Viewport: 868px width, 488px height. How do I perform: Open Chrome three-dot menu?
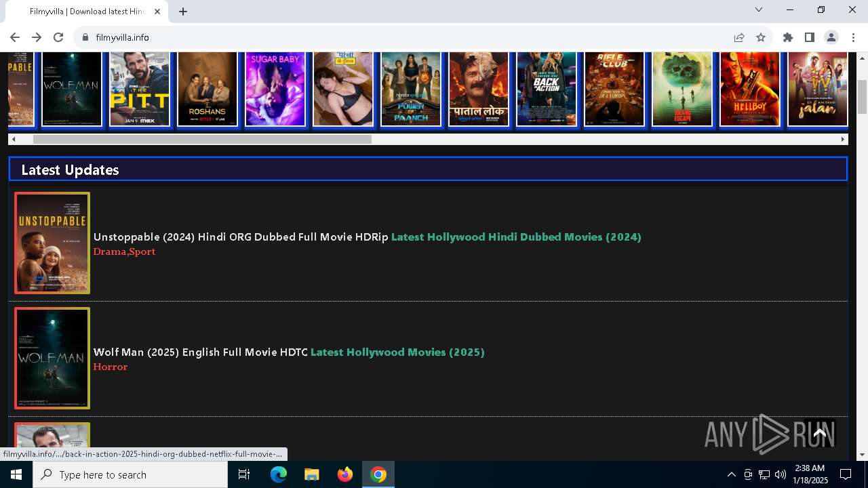point(853,37)
